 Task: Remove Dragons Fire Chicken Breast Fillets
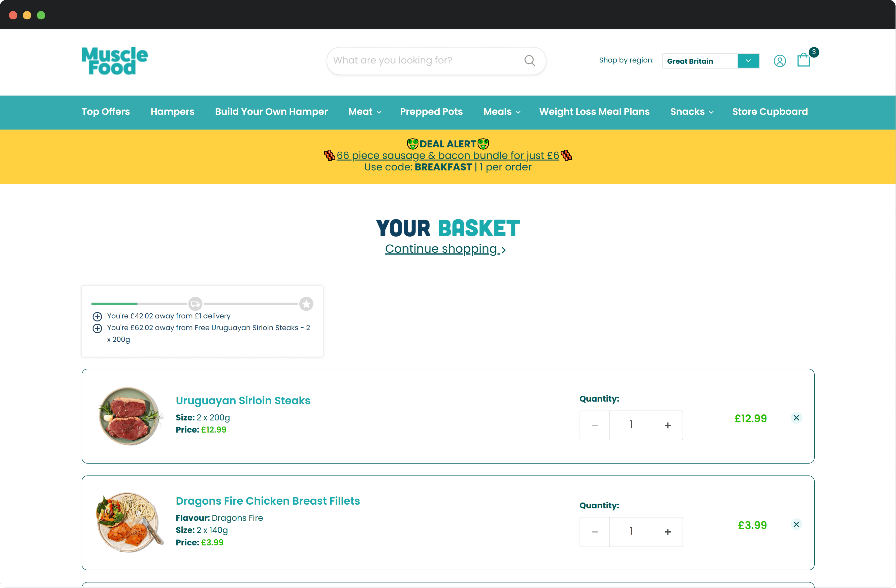[x=796, y=524]
